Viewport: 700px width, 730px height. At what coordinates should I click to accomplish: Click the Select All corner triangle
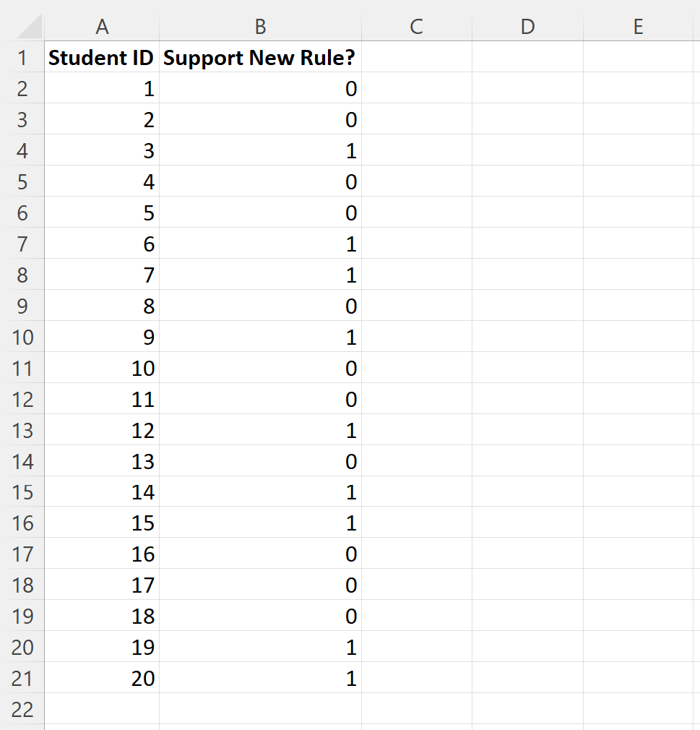point(23,26)
